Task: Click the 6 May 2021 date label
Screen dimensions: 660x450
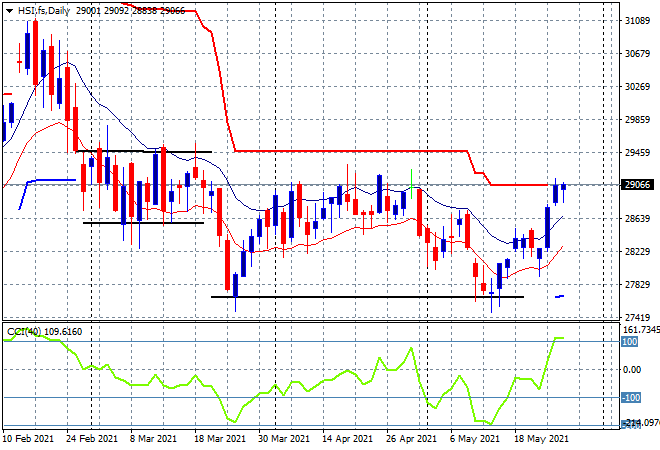Action: 475,439
